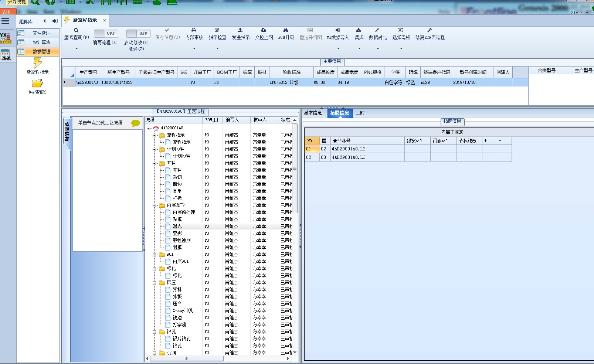
Task: Select the 酸性蚀刻 tree node
Action: (x=181, y=241)
